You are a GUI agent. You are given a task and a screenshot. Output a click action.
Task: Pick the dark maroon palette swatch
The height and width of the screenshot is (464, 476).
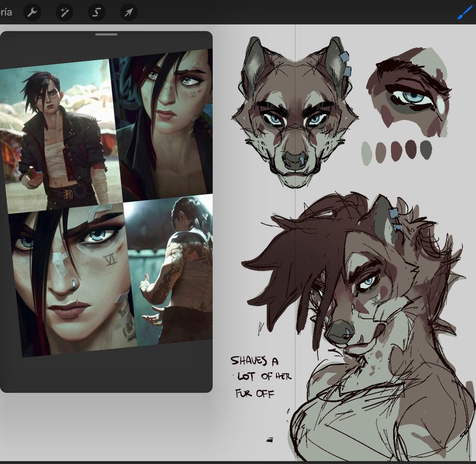coord(411,149)
